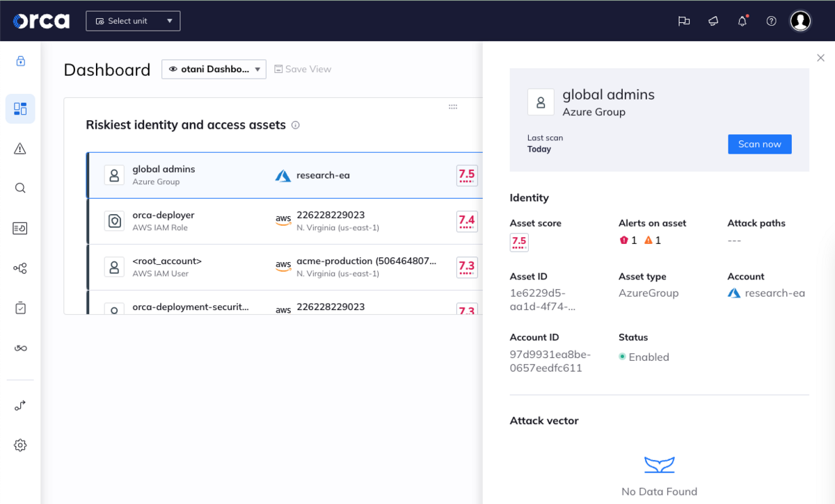Open the Select unit dropdown
Viewport: 835px width, 504px height.
pyautogui.click(x=133, y=21)
